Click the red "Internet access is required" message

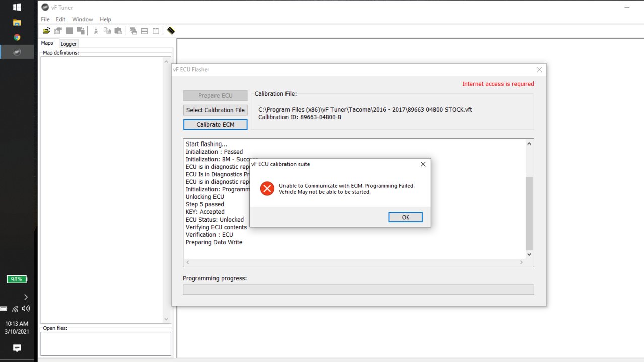pos(498,84)
